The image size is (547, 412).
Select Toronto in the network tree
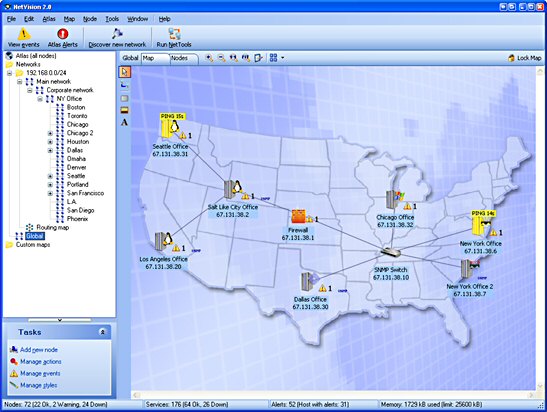(77, 116)
